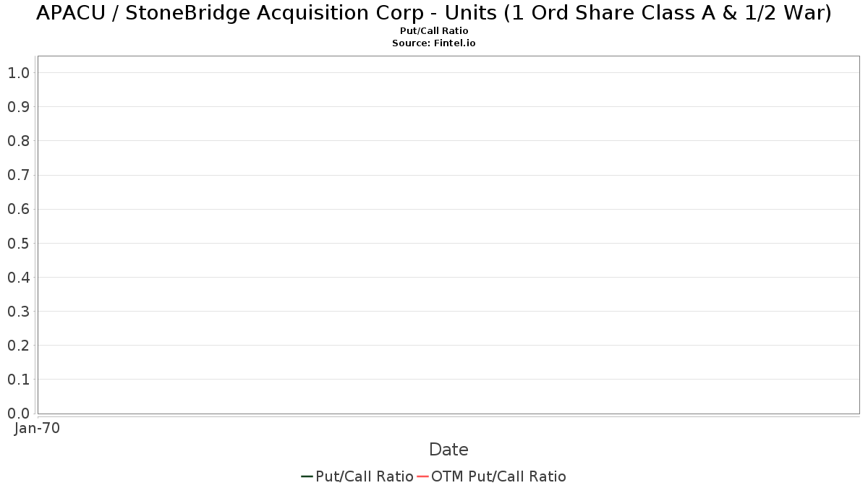This screenshot has width=868, height=488.
Task: Click the red OTM Put/Call line swatch
Action: pos(422,476)
